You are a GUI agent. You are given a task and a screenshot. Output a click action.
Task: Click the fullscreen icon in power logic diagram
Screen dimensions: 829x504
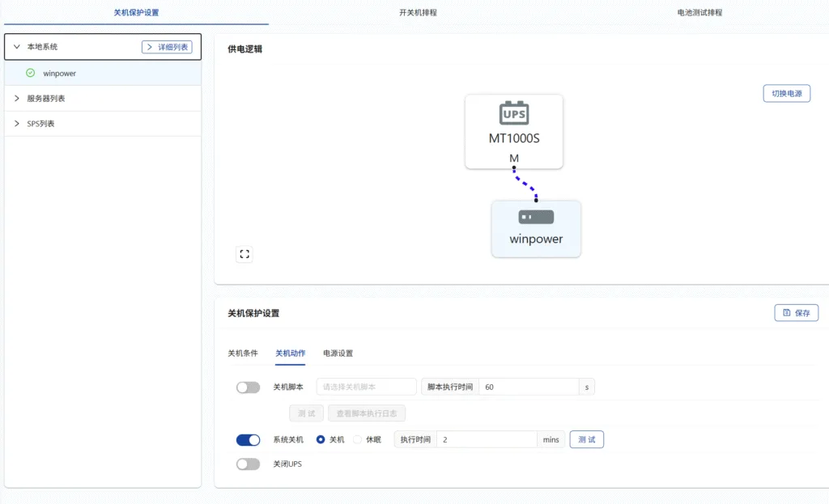click(x=244, y=254)
